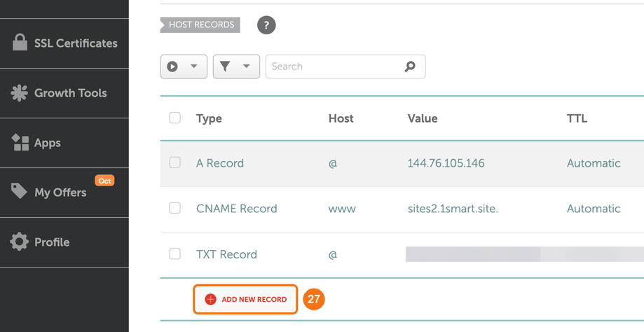Click the My Offers tag icon
Screen dimensions: 644x332
[19, 191]
